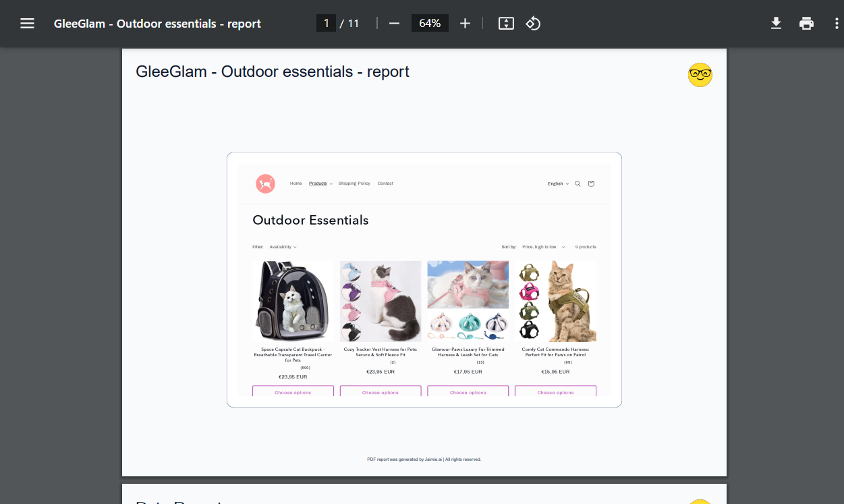Image resolution: width=844 pixels, height=504 pixels.
Task: Click the page number input field
Action: click(x=326, y=24)
